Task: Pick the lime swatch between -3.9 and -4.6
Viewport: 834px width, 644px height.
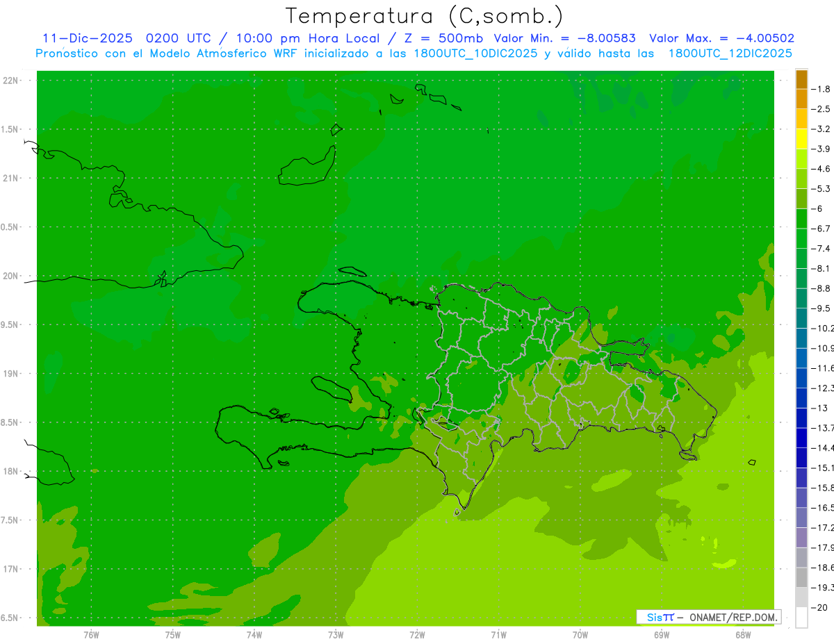Action: 801,158
